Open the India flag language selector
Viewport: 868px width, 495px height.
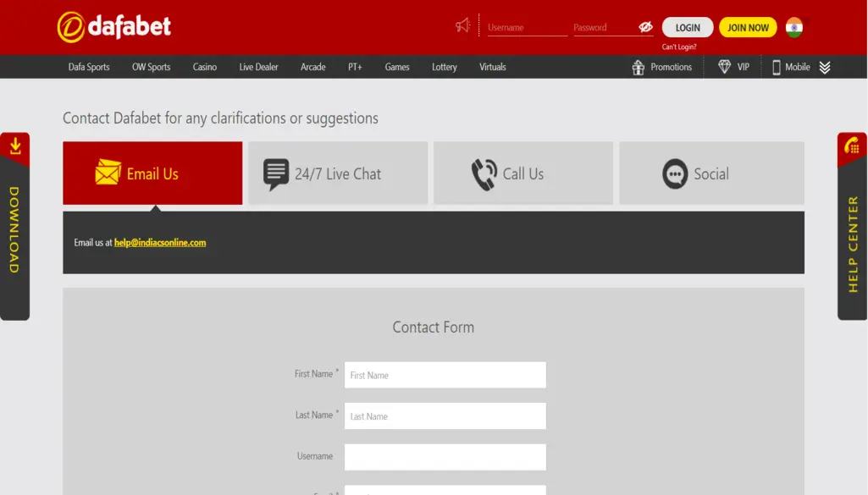[x=794, y=27]
